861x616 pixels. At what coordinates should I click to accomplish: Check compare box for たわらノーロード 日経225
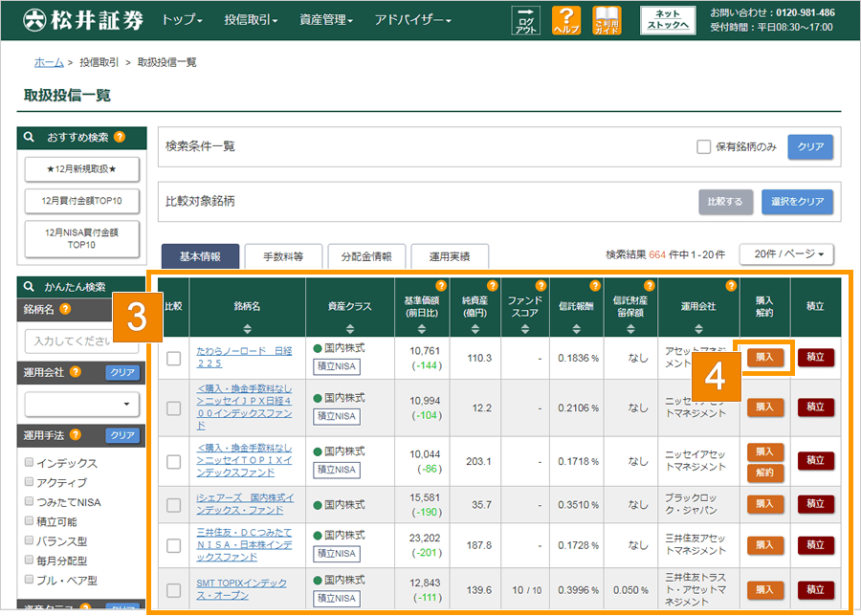click(x=173, y=359)
